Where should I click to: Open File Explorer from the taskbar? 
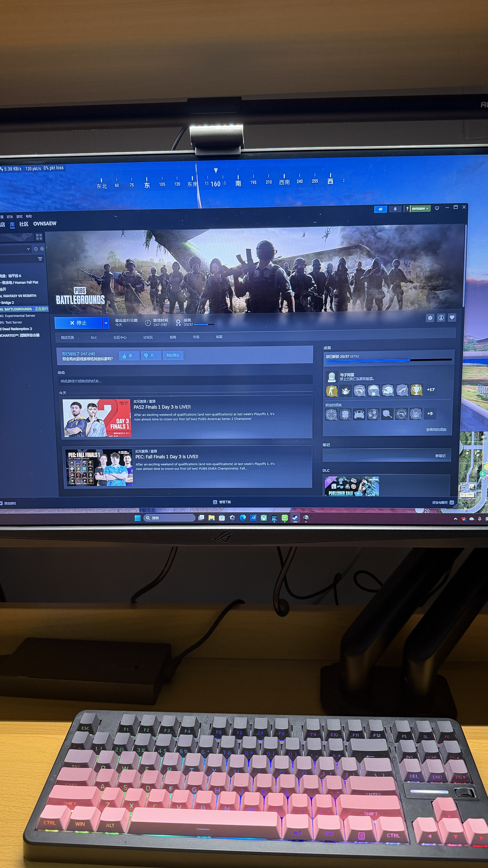point(212,518)
